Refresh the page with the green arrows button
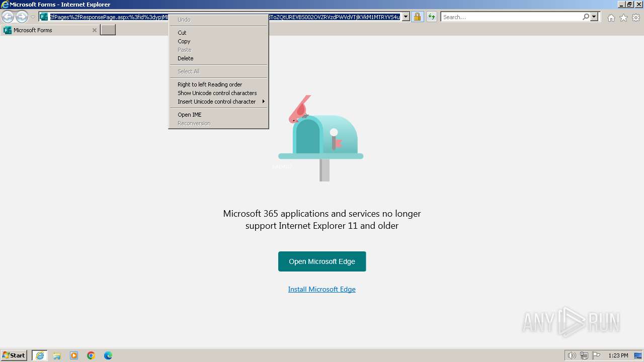This screenshot has height=362, width=644. [432, 17]
